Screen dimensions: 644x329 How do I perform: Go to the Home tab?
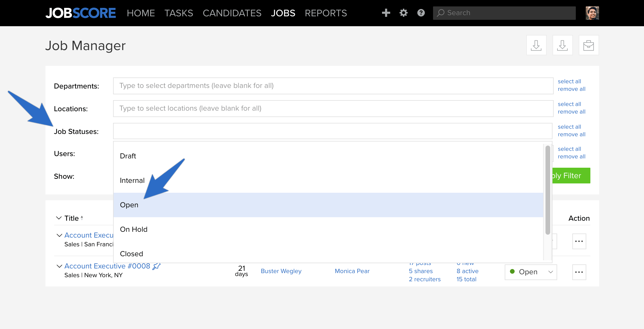[x=141, y=13]
